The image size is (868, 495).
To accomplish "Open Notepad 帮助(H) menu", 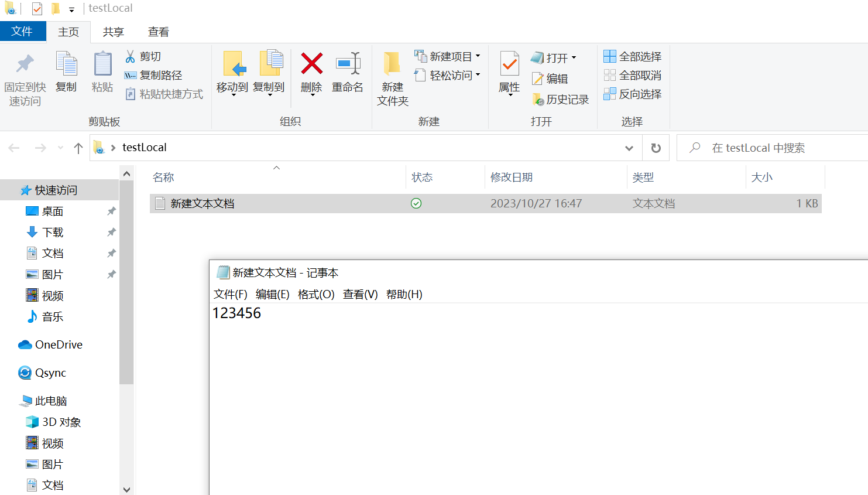I will tap(404, 294).
